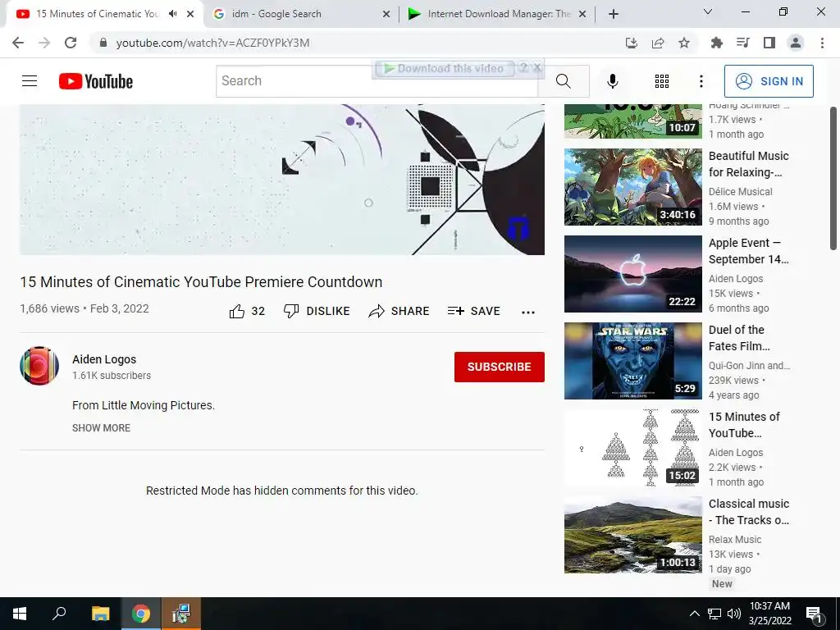840x630 pixels.
Task: Click the YouTube Search input field
Action: [377, 81]
